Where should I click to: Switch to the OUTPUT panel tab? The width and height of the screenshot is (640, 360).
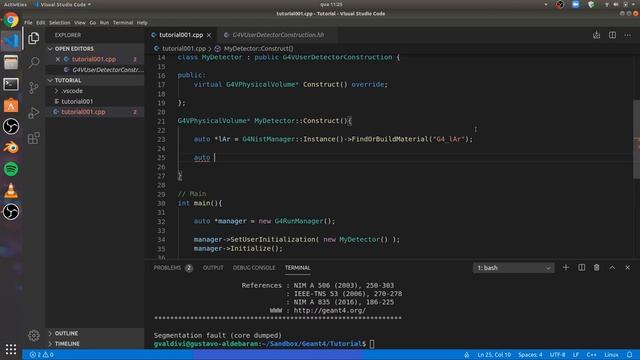[x=213, y=268]
